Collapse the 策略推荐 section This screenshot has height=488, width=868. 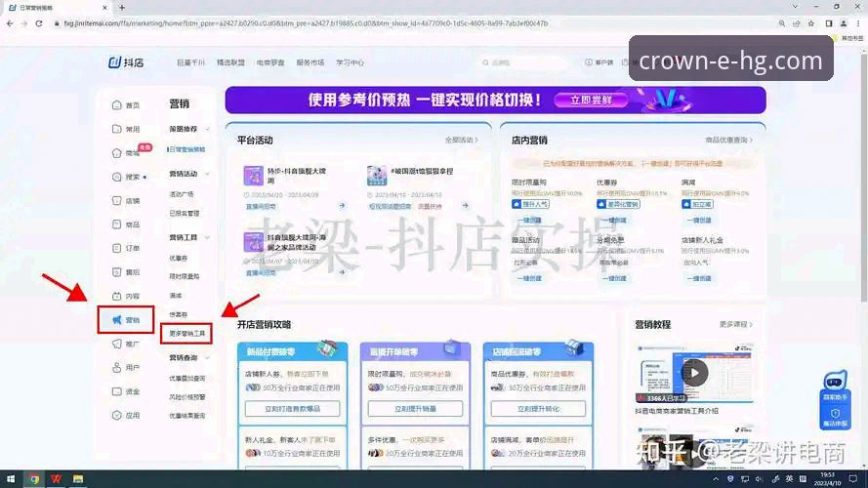click(208, 129)
